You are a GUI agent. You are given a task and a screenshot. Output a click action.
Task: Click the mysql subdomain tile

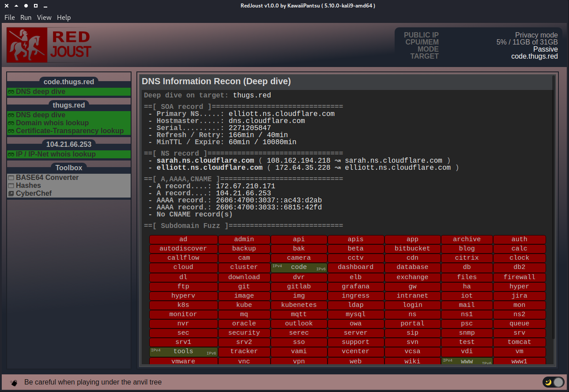tap(356, 314)
